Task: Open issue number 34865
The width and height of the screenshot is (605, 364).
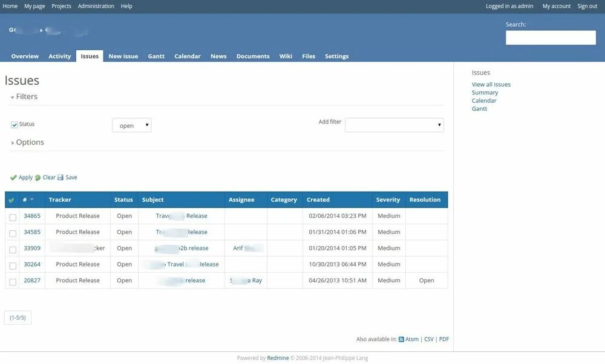Action: (32, 216)
